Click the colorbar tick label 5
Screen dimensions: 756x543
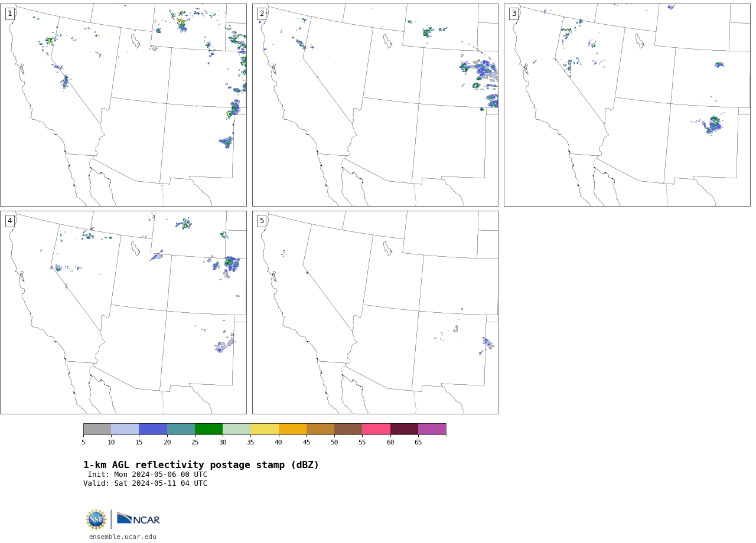point(83,442)
